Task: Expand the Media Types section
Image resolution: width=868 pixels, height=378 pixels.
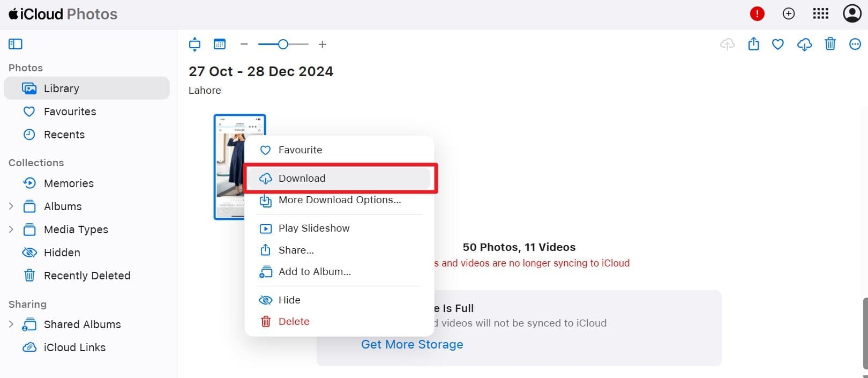Action: pyautogui.click(x=11, y=229)
